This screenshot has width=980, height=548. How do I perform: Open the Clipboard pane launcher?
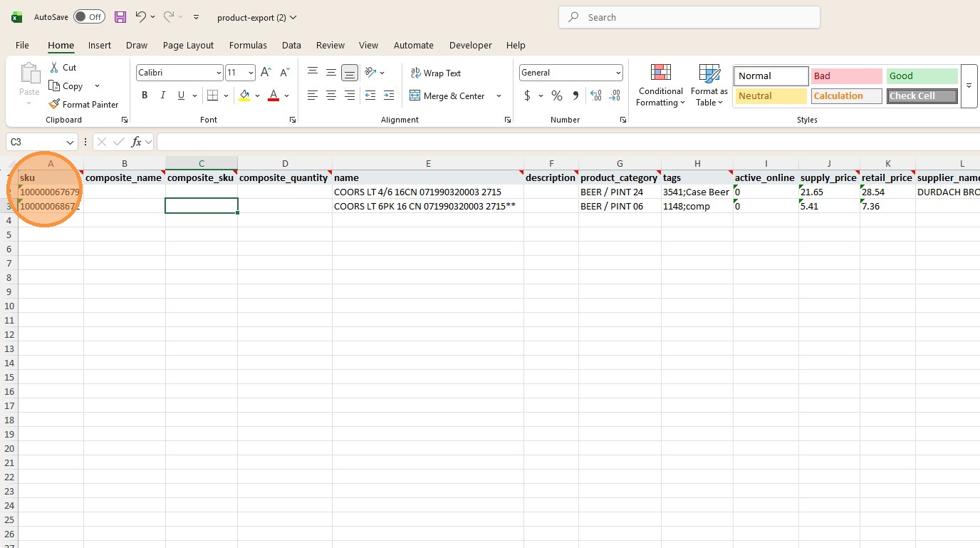(125, 120)
